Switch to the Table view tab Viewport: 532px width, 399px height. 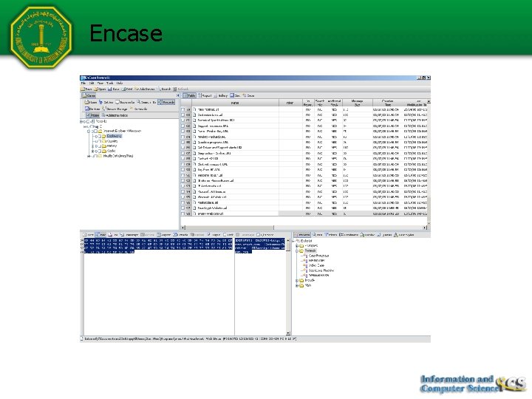point(189,95)
